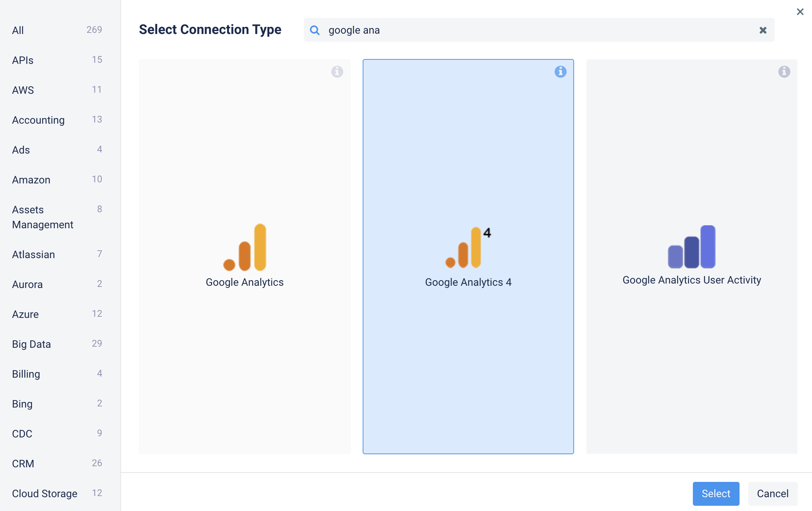812x511 pixels.
Task: Filter by the Cloud Storage category
Action: tap(57, 493)
